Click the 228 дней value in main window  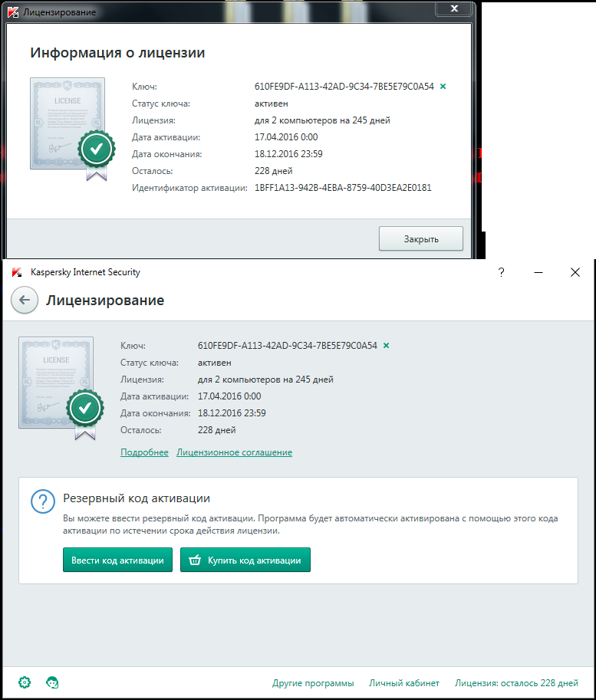[x=216, y=430]
